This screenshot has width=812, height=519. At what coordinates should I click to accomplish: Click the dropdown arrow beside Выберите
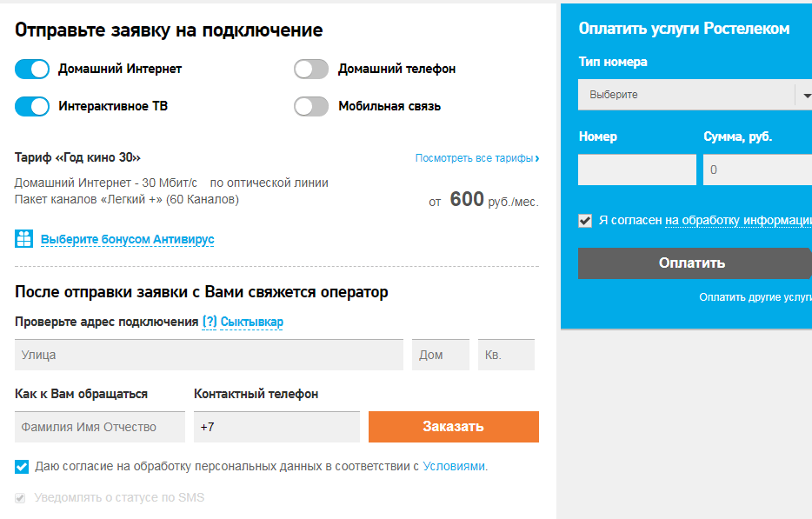tap(805, 95)
